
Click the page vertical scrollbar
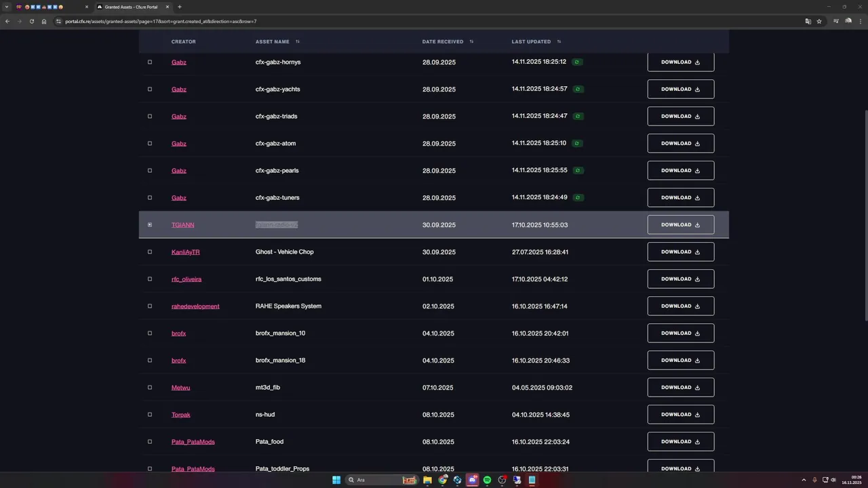pos(865,216)
